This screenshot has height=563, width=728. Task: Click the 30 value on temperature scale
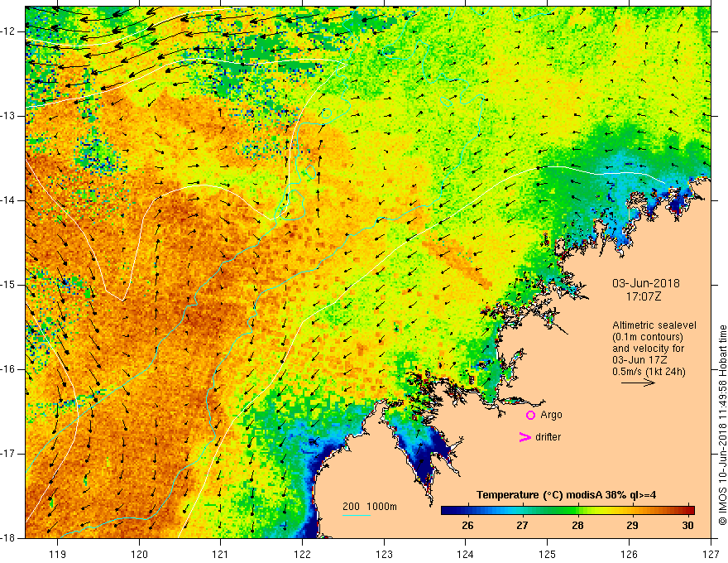tap(687, 526)
